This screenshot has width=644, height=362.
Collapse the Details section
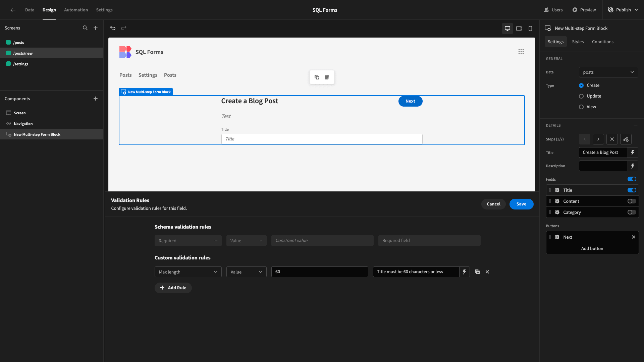pyautogui.click(x=636, y=125)
